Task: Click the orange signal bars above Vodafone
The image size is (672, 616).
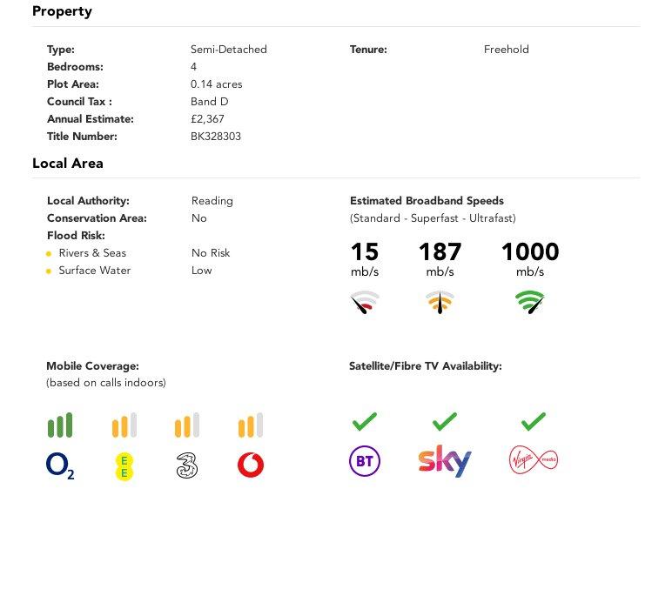Action: coord(251,425)
